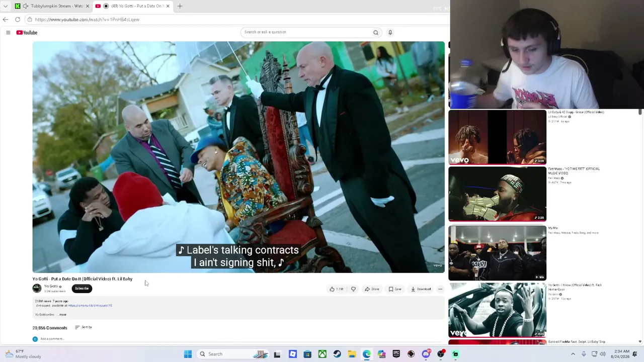
Task: Open the My Mix title link
Action: [x=553, y=228]
